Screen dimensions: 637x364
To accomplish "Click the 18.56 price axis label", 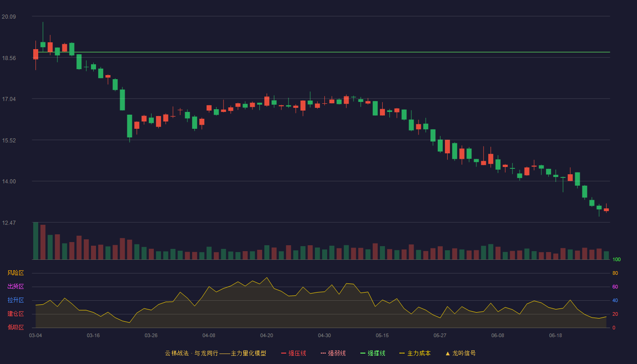I will [x=9, y=58].
